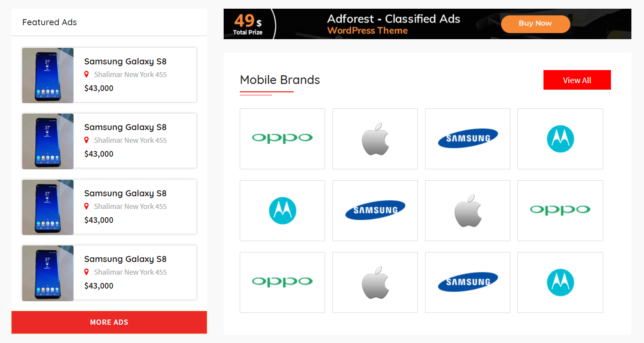This screenshot has width=644, height=343.
Task: Choose the Motorola logo in the top row
Action: [560, 139]
